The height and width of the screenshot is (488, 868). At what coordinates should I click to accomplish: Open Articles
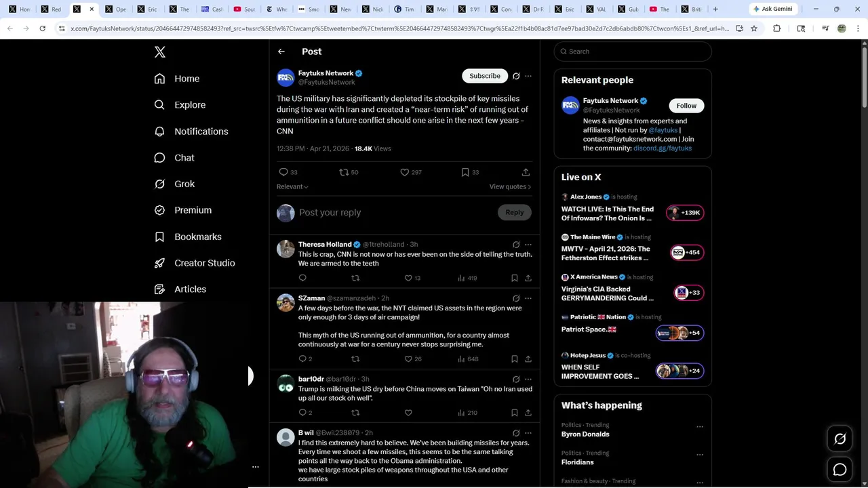point(180,289)
